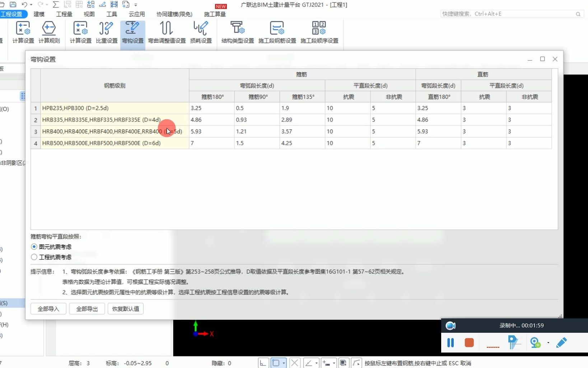This screenshot has height=368, width=588.
Task: Open the redo history dropdown arrow
Action: click(x=47, y=5)
